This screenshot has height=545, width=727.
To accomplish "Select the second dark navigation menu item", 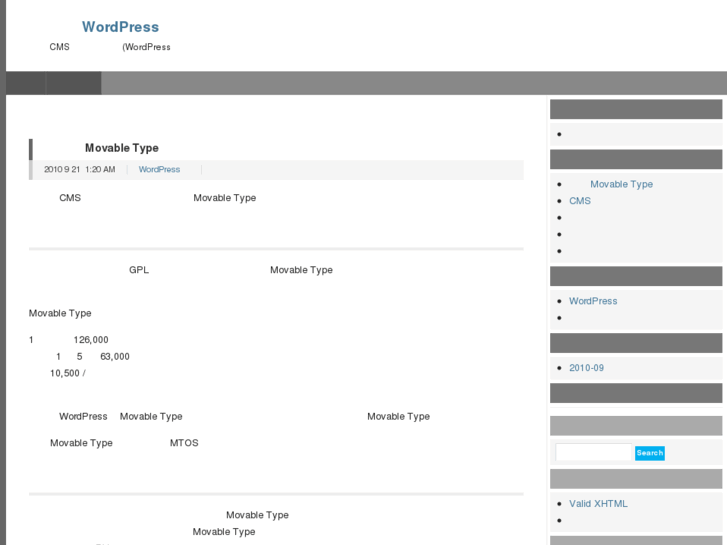I will 74,83.
